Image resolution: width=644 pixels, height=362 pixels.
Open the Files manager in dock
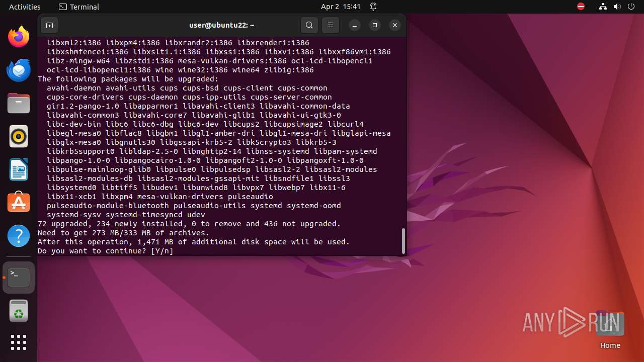(19, 103)
